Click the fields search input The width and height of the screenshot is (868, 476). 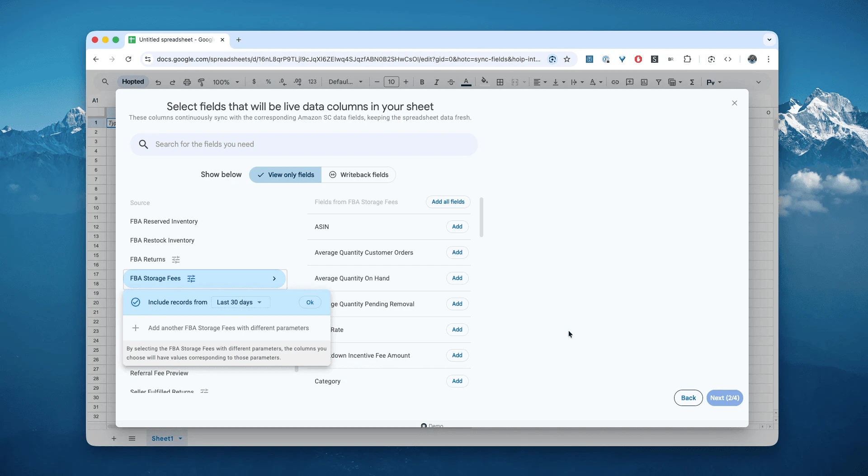coord(304,145)
